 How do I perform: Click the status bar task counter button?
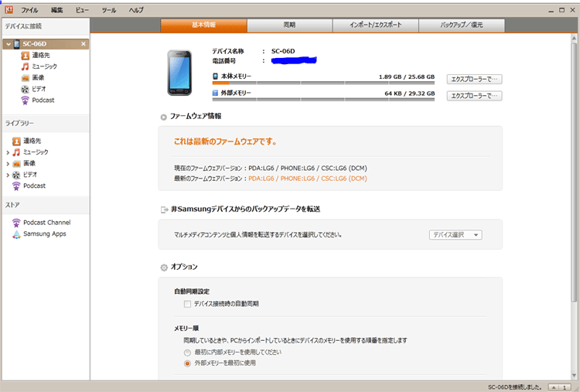point(561,387)
